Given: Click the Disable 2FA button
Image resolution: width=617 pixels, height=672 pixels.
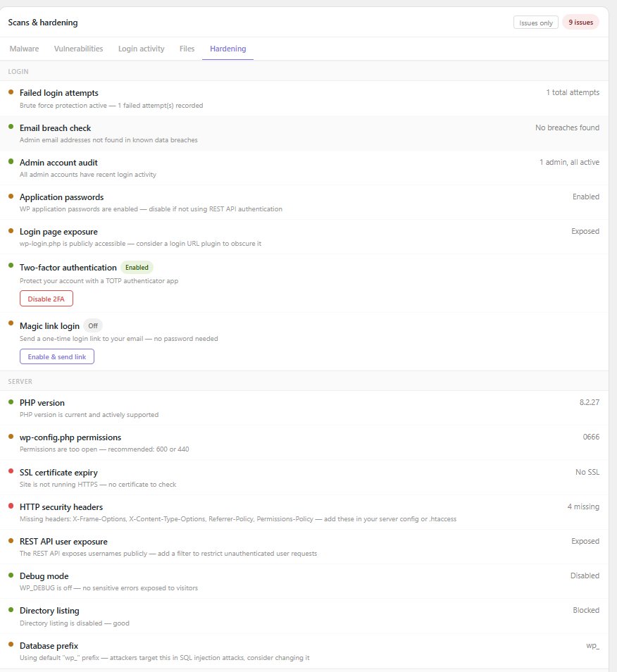Looking at the screenshot, I should [46, 298].
